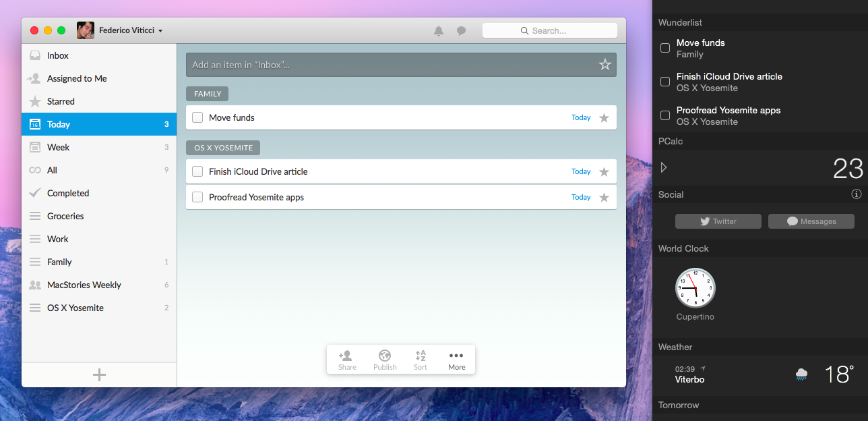Viewport: 868px width, 421px height.
Task: Click the OS X Yosemite list name in sidebar
Action: coord(75,308)
